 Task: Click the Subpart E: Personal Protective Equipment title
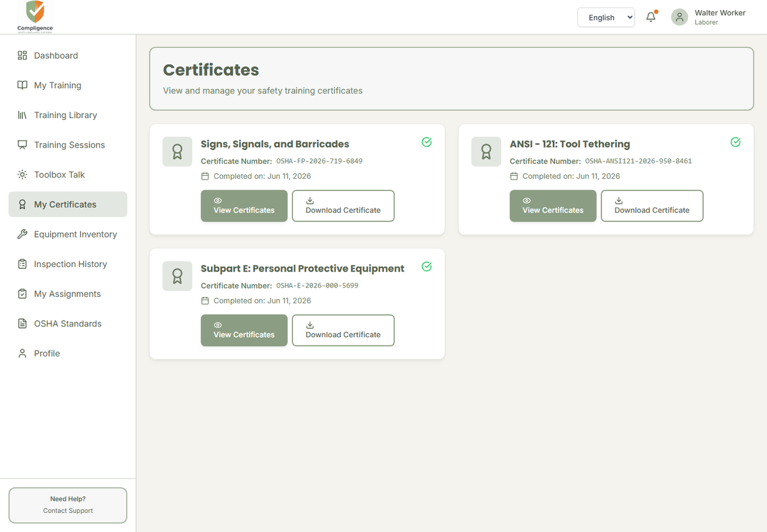tap(302, 269)
